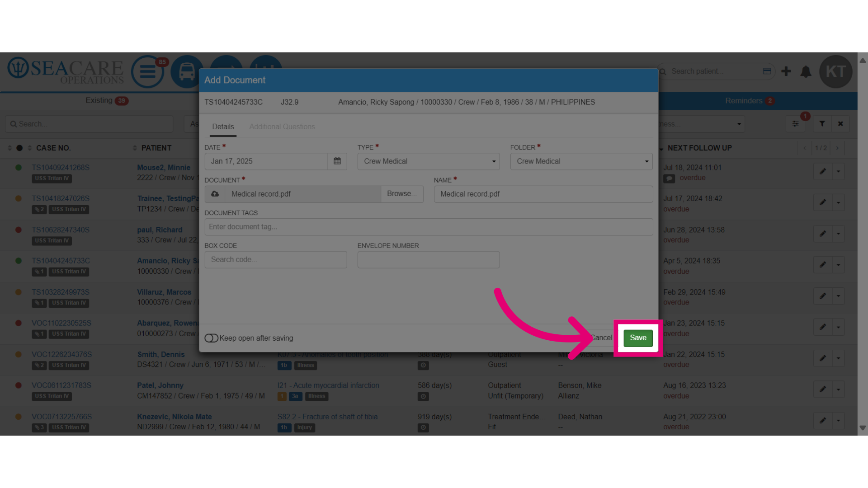Open the filter settings sliders icon
This screenshot has height=488, width=868.
[x=795, y=124]
